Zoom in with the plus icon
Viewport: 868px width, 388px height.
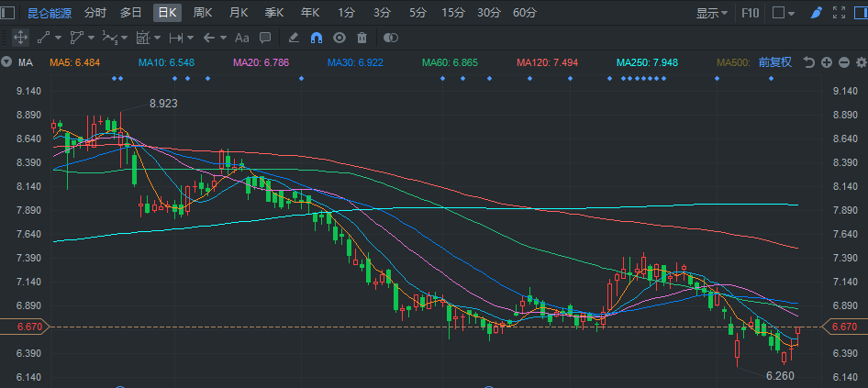(x=827, y=62)
